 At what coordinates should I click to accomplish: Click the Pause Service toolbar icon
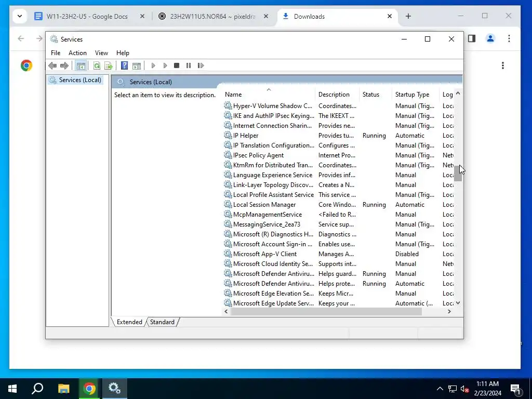pos(189,65)
